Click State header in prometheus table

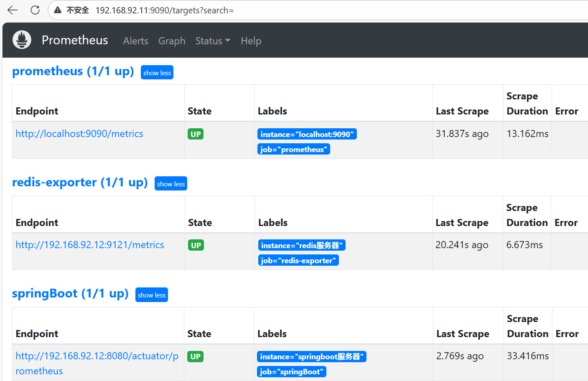(199, 111)
